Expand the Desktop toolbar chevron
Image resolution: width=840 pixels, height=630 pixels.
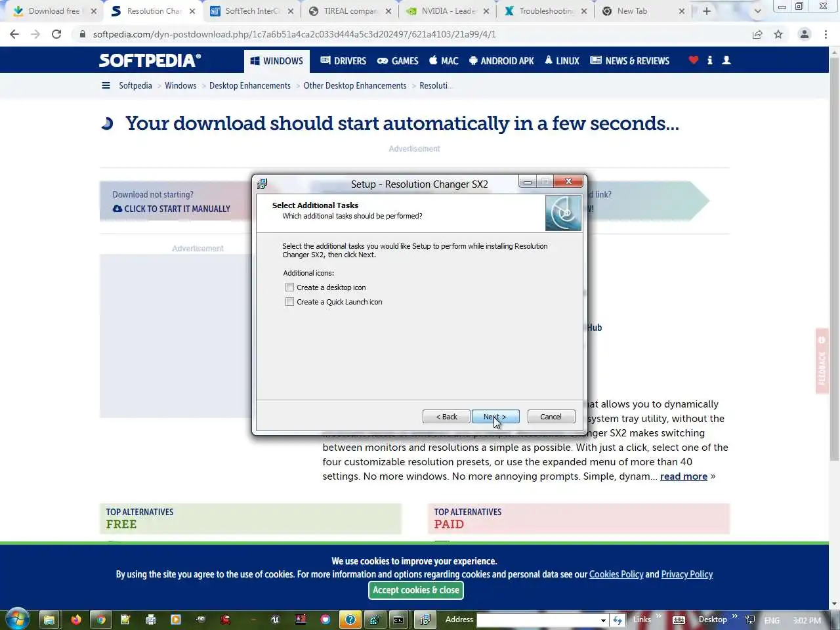pos(735,616)
